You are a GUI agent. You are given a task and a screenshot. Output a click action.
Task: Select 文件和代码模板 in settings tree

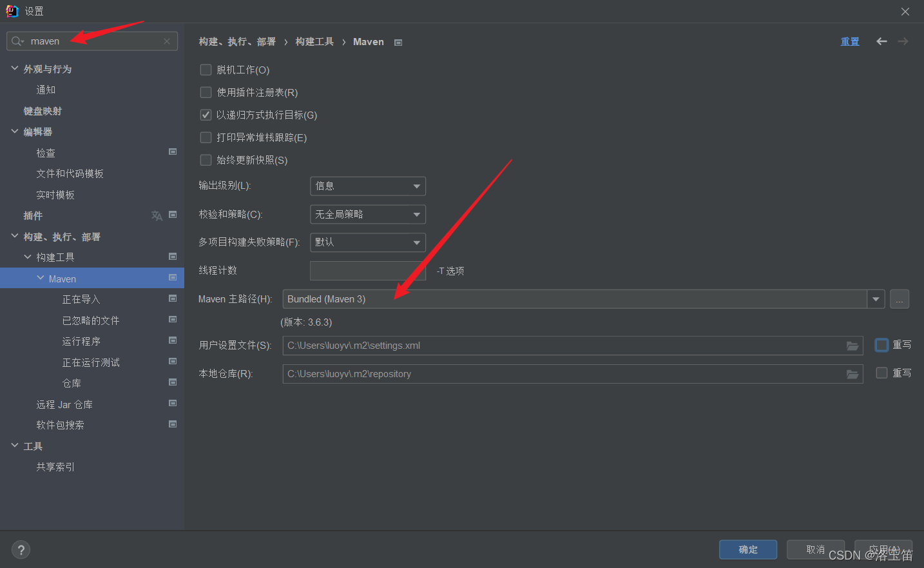[70, 173]
